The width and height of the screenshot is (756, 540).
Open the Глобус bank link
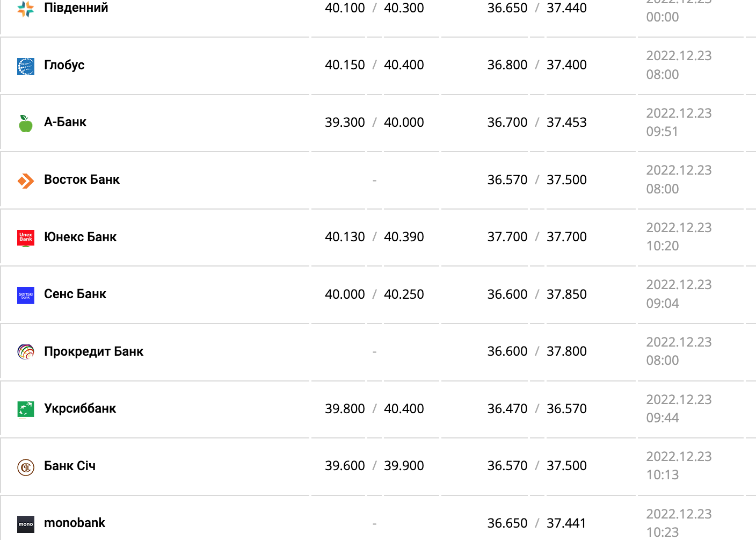point(64,65)
